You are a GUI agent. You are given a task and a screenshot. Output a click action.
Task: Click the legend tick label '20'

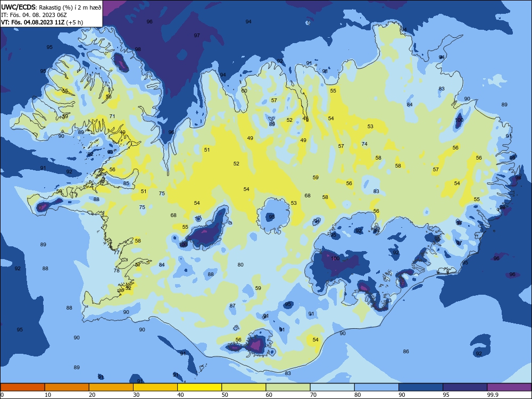point(92,395)
